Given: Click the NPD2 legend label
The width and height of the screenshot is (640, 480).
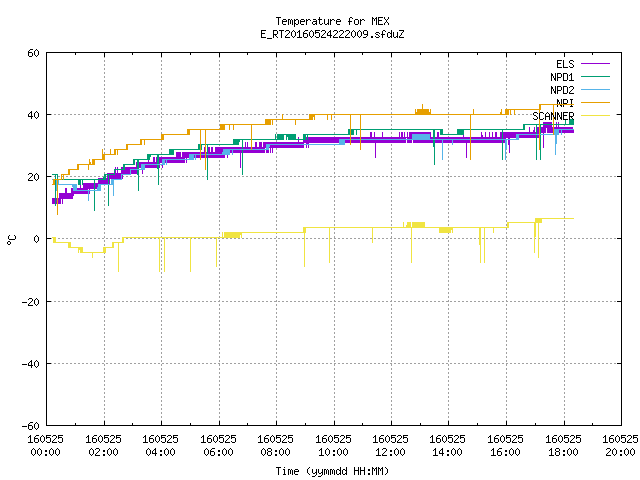Looking at the screenshot, I should tap(562, 90).
